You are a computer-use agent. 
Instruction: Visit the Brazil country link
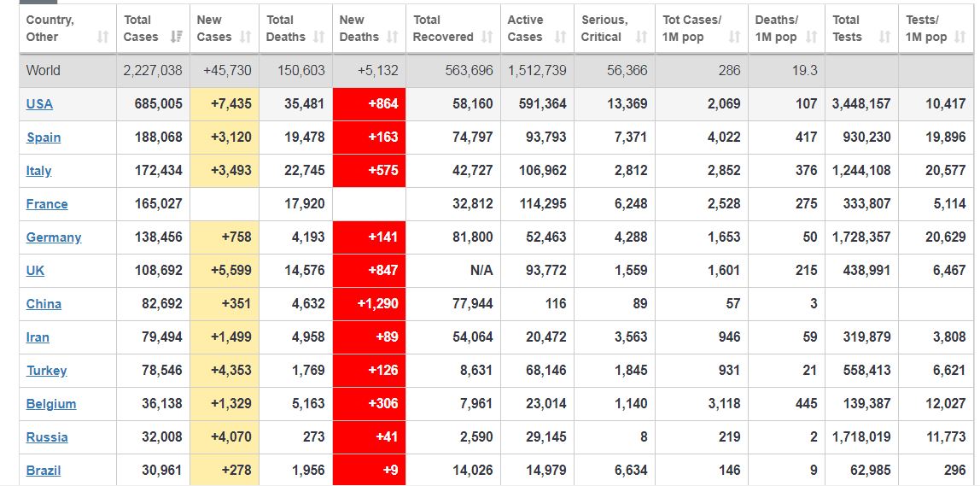pyautogui.click(x=44, y=471)
